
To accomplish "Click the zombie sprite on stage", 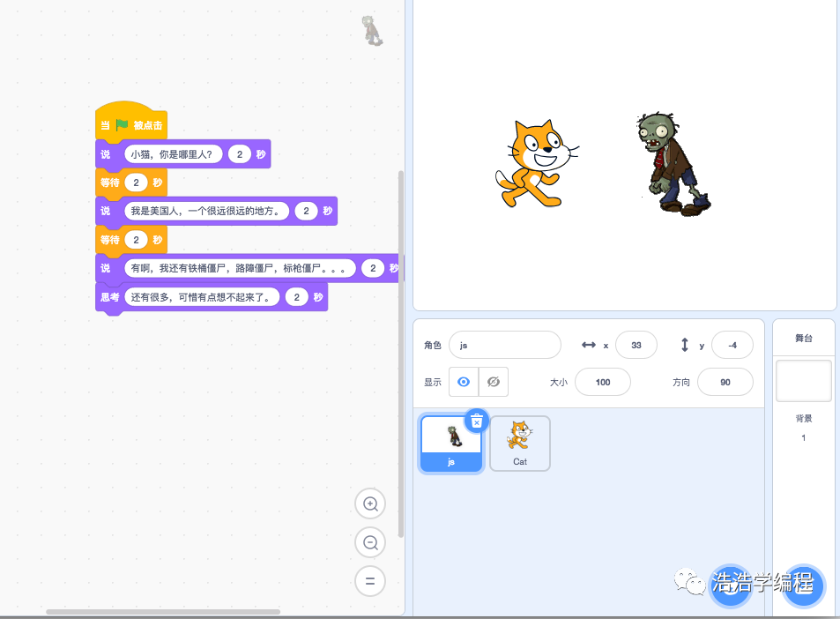I will [x=673, y=165].
